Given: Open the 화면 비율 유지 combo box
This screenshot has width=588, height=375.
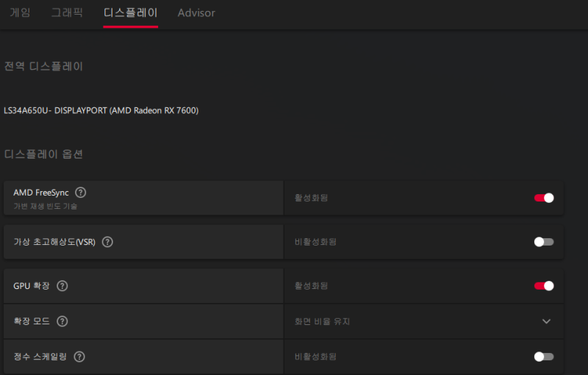Looking at the screenshot, I should pyautogui.click(x=424, y=321).
